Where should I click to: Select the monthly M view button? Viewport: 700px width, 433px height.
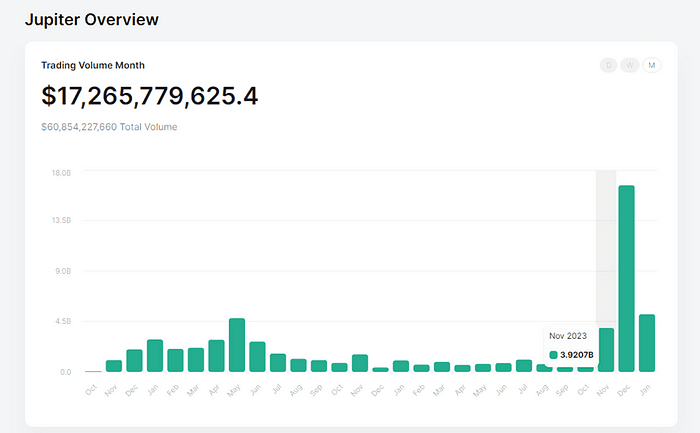652,65
